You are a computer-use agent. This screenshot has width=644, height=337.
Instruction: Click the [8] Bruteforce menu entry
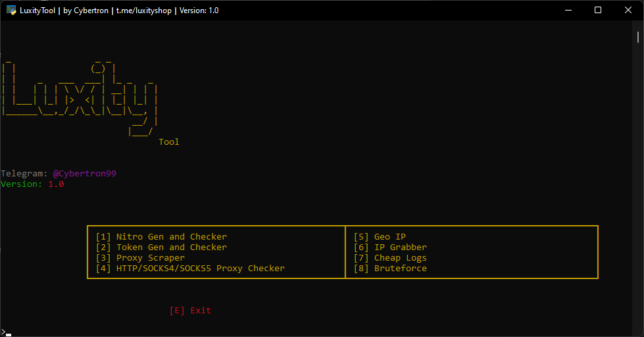point(390,269)
